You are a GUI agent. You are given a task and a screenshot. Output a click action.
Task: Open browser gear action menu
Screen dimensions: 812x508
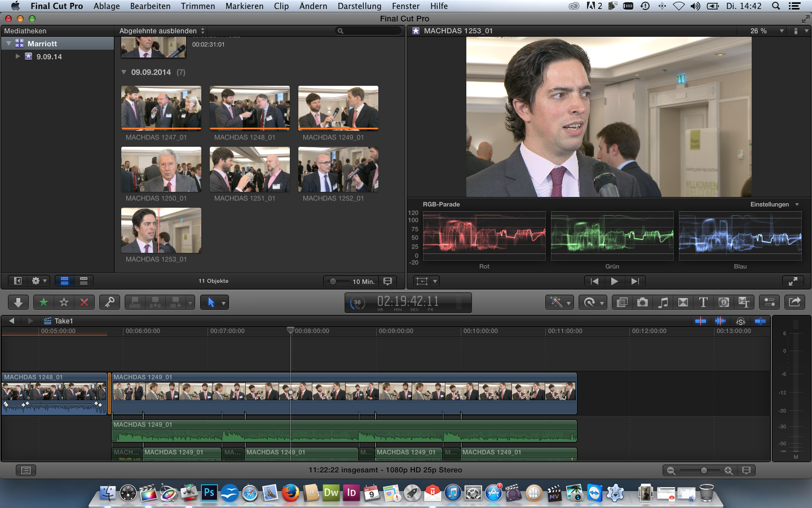(x=38, y=281)
